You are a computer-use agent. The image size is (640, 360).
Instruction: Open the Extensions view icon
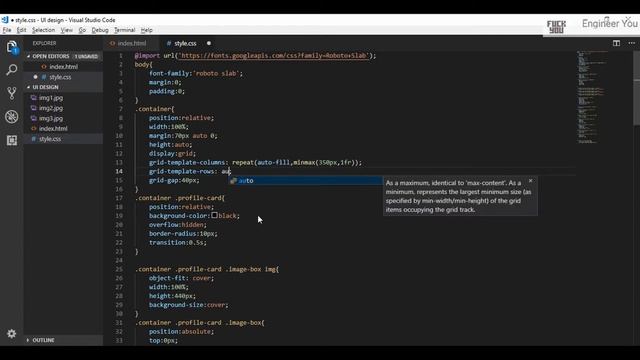(x=12, y=140)
